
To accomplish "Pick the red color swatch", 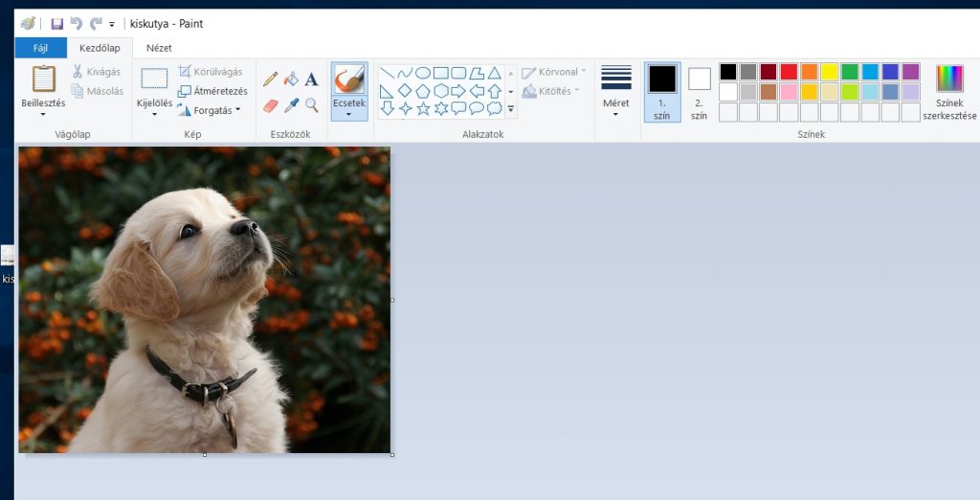I will pyautogui.click(x=789, y=72).
